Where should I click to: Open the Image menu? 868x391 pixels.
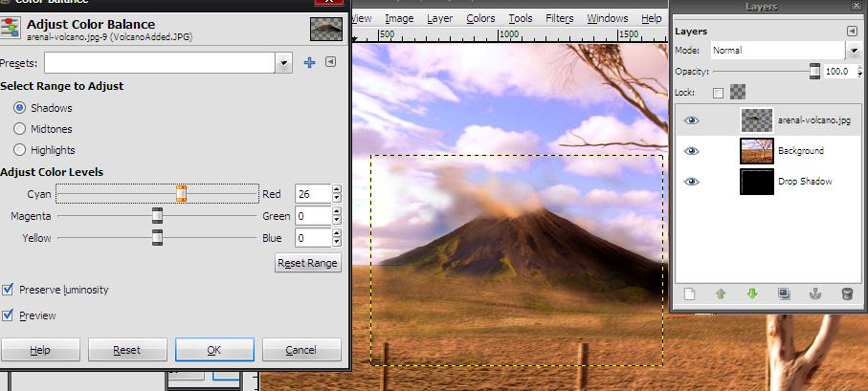click(x=399, y=18)
